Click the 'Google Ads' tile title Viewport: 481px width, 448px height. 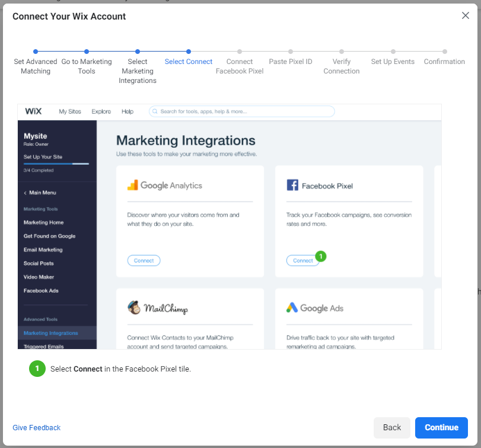click(322, 308)
